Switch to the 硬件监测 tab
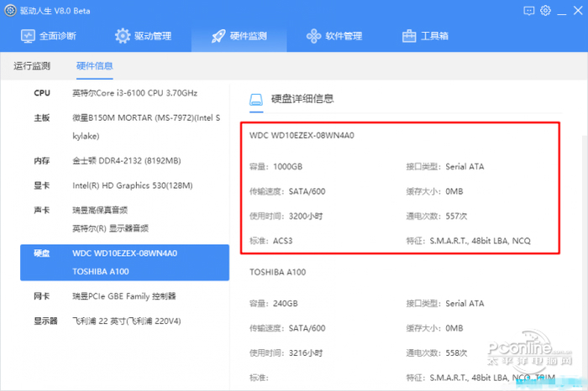 click(239, 36)
